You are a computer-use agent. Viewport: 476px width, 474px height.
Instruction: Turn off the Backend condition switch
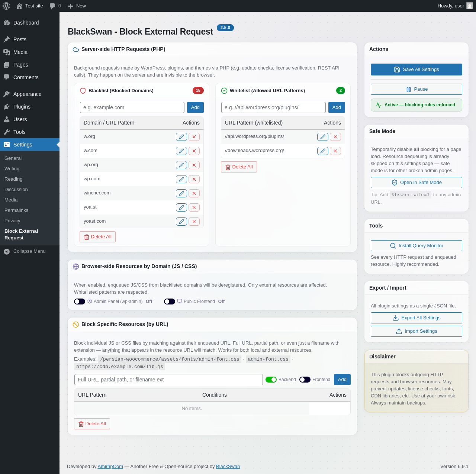[271, 380]
